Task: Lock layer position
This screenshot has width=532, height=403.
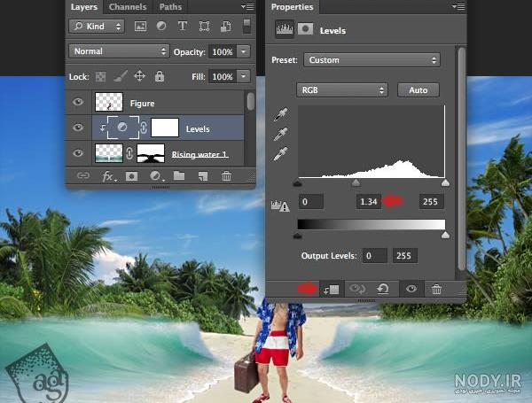Action: (x=139, y=76)
